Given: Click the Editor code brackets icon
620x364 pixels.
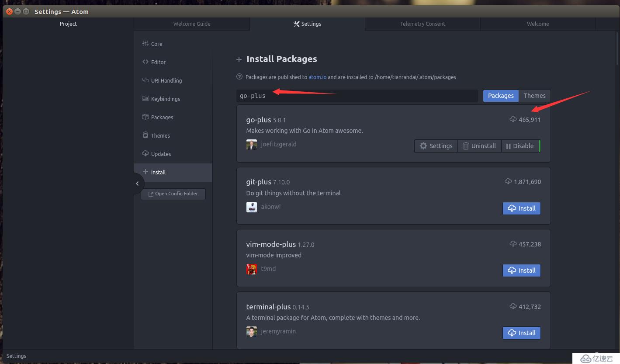Looking at the screenshot, I should [145, 62].
